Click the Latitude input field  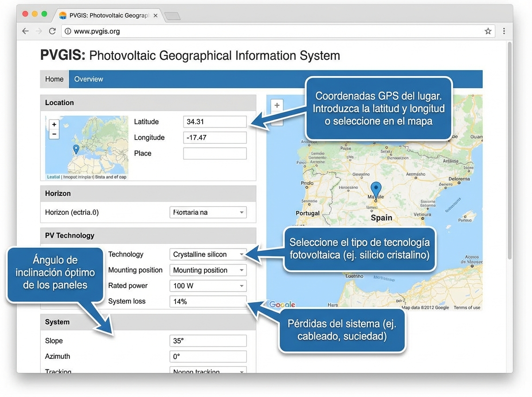point(215,121)
